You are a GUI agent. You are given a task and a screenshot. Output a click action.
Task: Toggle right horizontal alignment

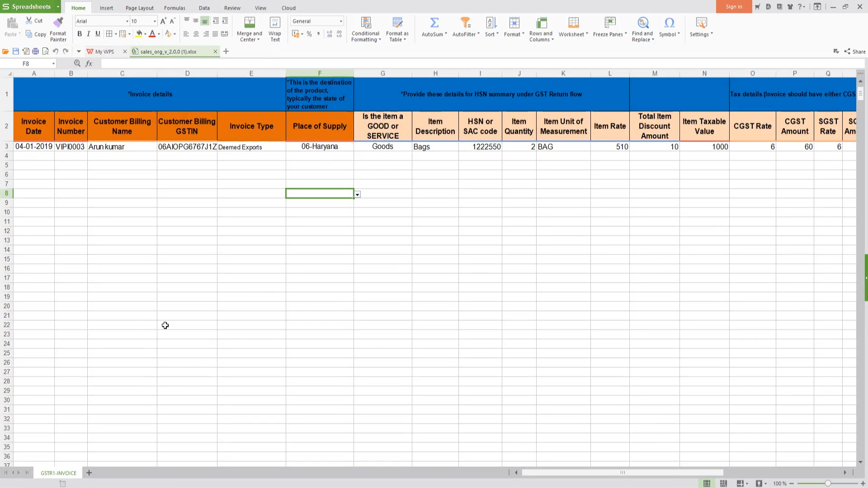point(206,34)
